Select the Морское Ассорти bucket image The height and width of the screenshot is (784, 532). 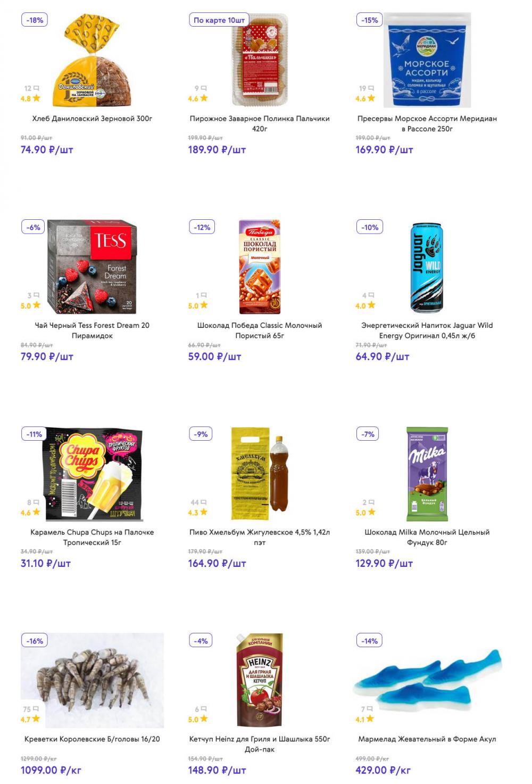point(427,60)
